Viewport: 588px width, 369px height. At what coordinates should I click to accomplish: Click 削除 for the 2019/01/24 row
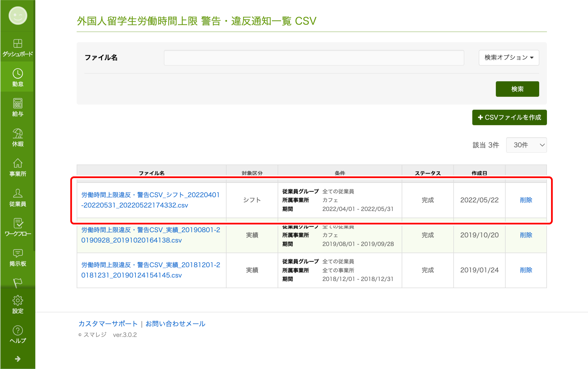click(x=526, y=270)
